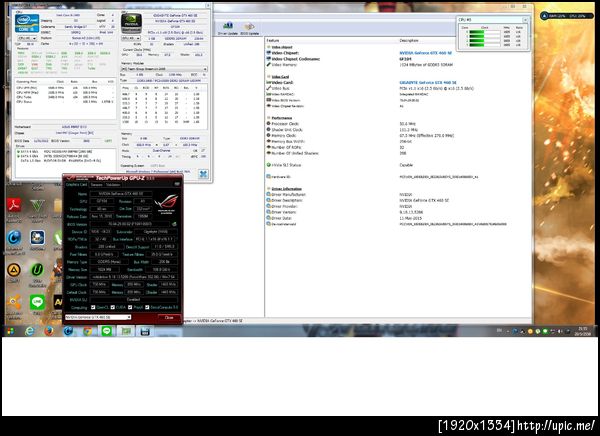The width and height of the screenshot is (600, 436).
Task: Click the Intel Core i5 logo
Action: [x=27, y=23]
